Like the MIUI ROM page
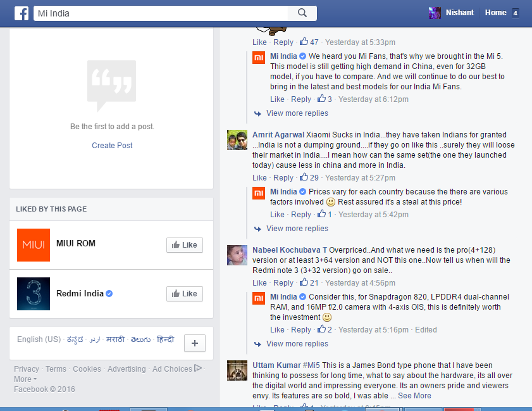Viewport: 532px width, 411px height. (185, 245)
